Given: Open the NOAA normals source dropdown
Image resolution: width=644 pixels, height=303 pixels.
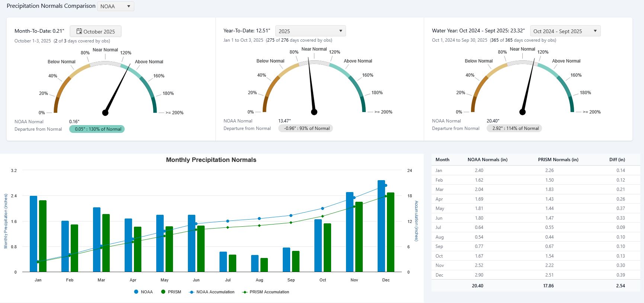Looking at the screenshot, I should click(115, 6).
